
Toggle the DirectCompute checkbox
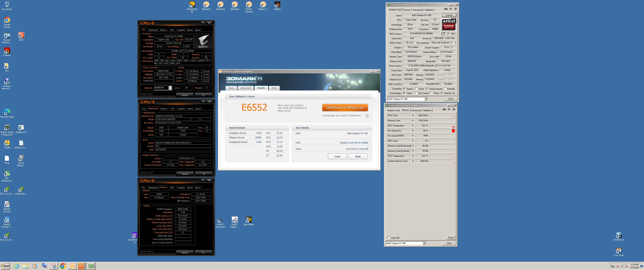pos(427,89)
